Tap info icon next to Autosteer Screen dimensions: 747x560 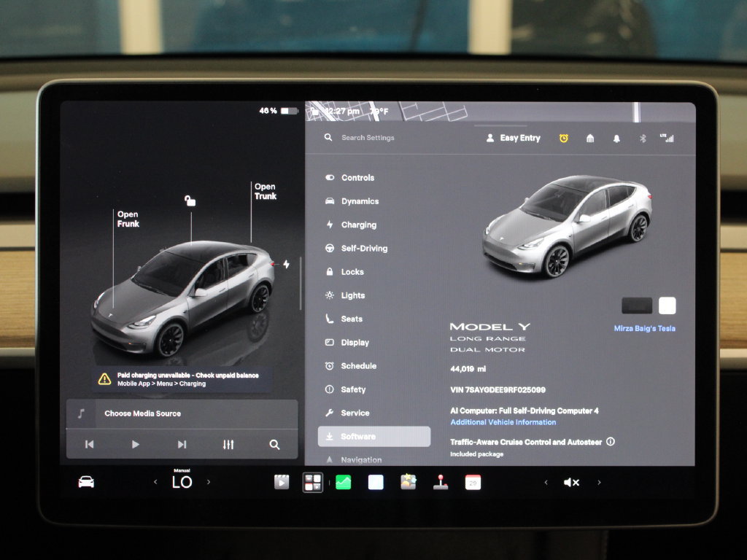point(611,441)
